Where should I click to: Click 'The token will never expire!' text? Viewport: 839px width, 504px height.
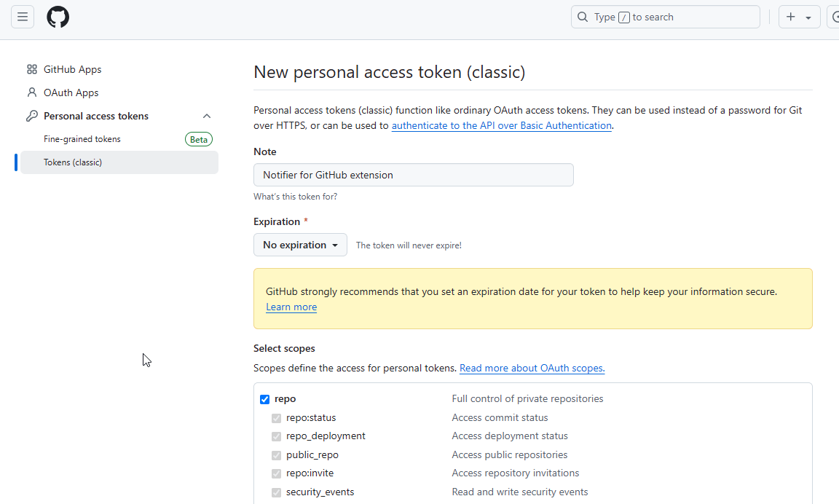pos(409,245)
